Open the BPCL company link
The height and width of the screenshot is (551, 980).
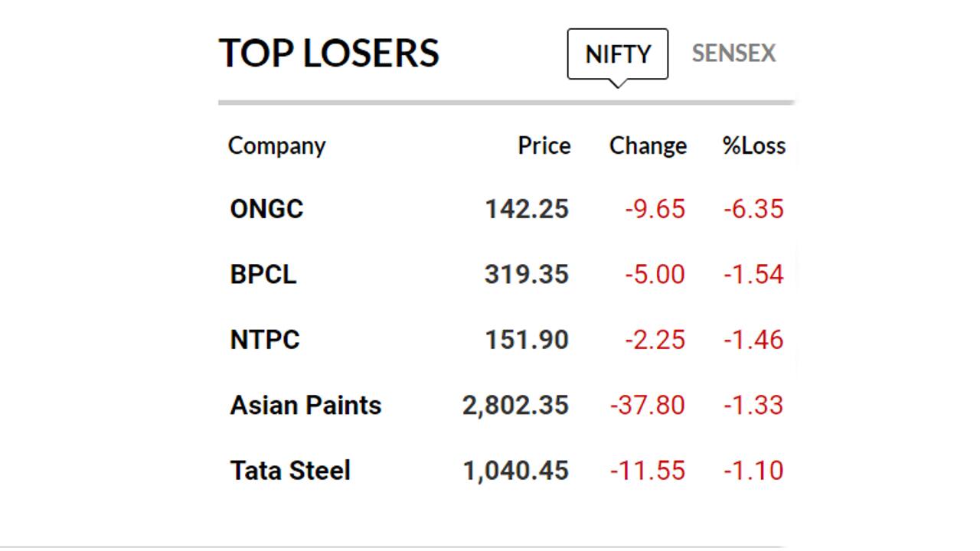point(263,275)
